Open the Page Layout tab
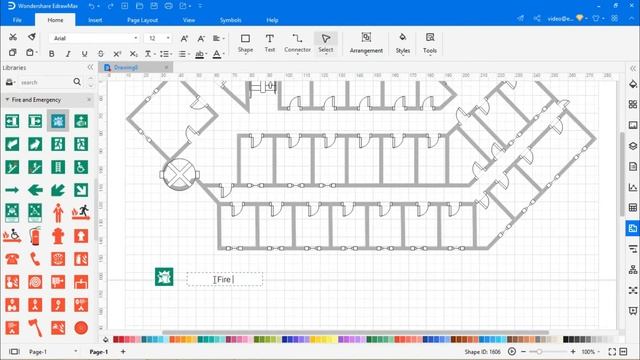The height and width of the screenshot is (360, 640). [142, 20]
